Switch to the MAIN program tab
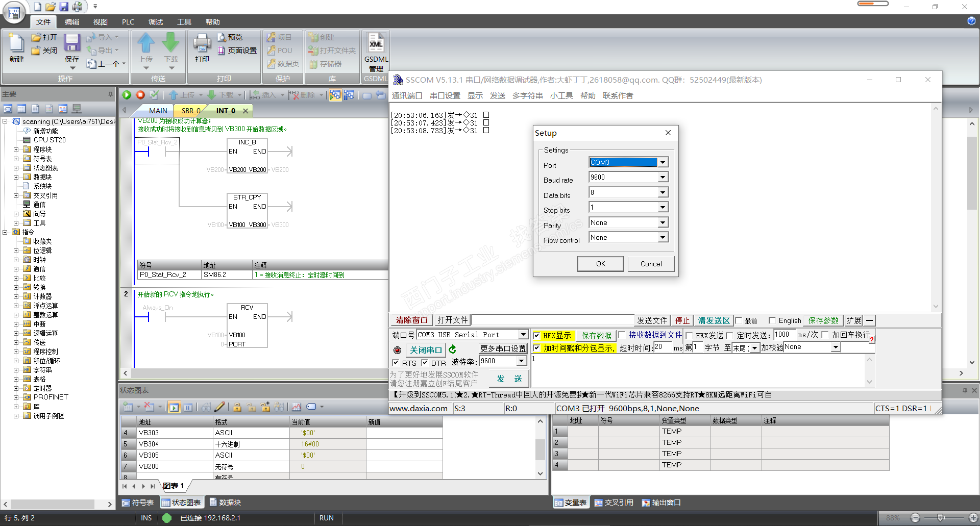Image resolution: width=980 pixels, height=526 pixels. pyautogui.click(x=158, y=111)
